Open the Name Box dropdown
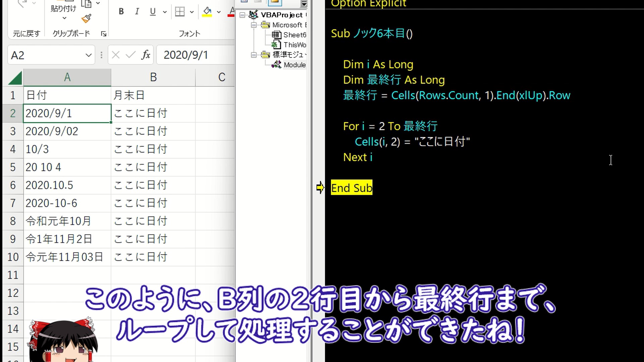Viewport: 644px width, 362px height. [x=89, y=55]
